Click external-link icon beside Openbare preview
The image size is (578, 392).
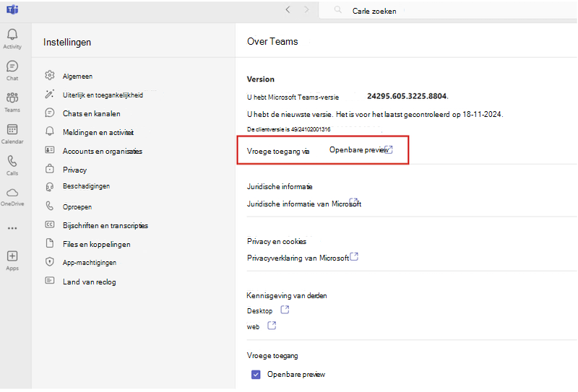click(389, 149)
